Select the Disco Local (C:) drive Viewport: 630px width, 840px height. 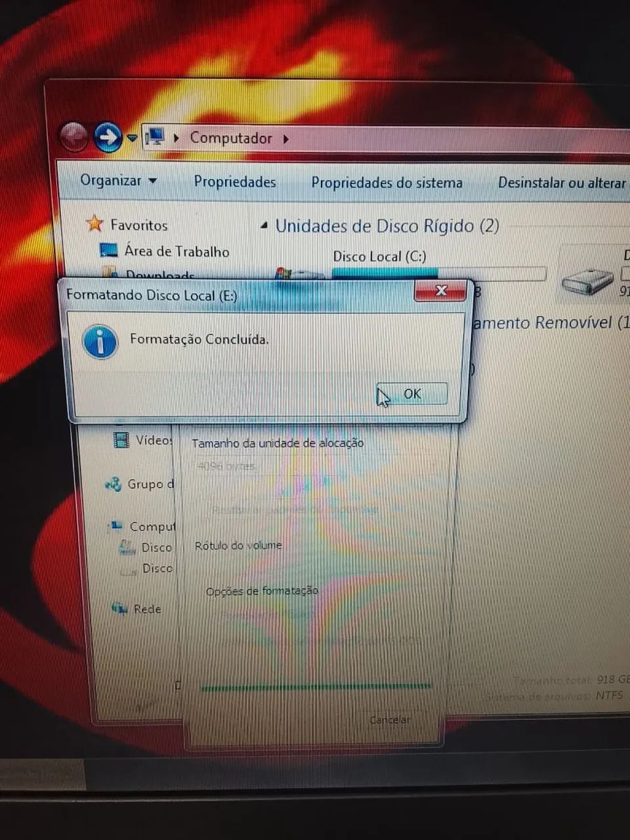(x=379, y=257)
